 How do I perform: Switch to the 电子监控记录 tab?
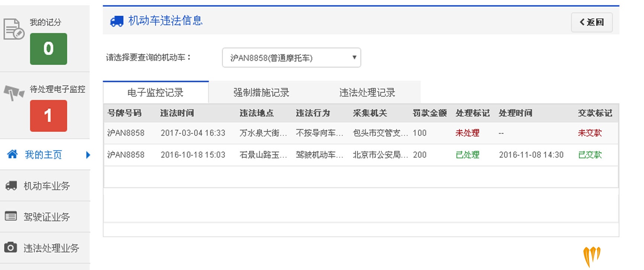pos(156,92)
